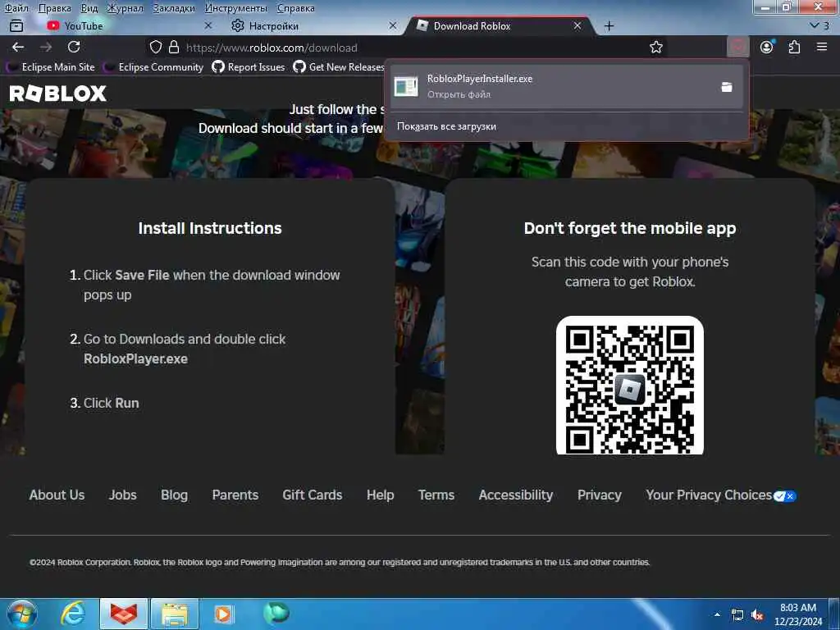
Task: Click Показать все загрузки
Action: tap(446, 126)
